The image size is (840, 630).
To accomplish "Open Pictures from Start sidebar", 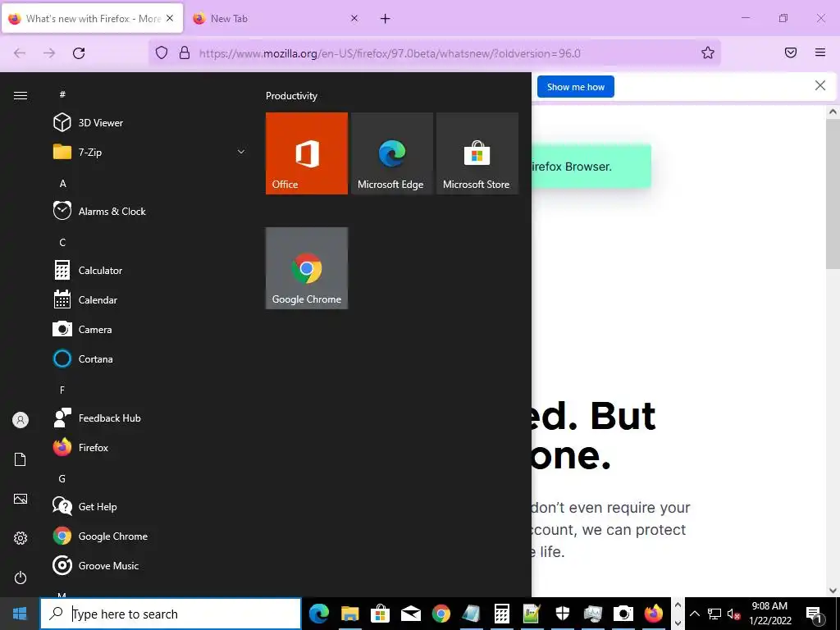I will pyautogui.click(x=21, y=499).
